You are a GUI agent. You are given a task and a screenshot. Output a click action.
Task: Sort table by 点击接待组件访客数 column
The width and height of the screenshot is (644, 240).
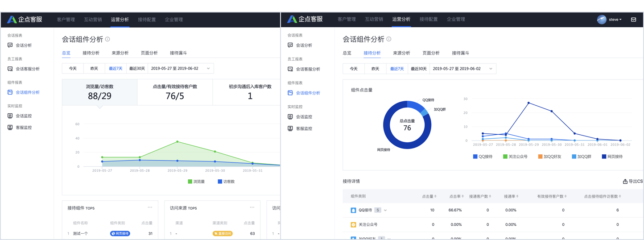(x=603, y=196)
